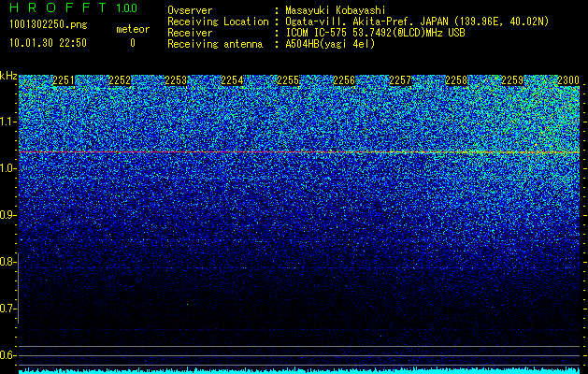Click the red-orange carrier signal line
Image resolution: width=588 pixels, height=374 pixels.
[x=299, y=151]
